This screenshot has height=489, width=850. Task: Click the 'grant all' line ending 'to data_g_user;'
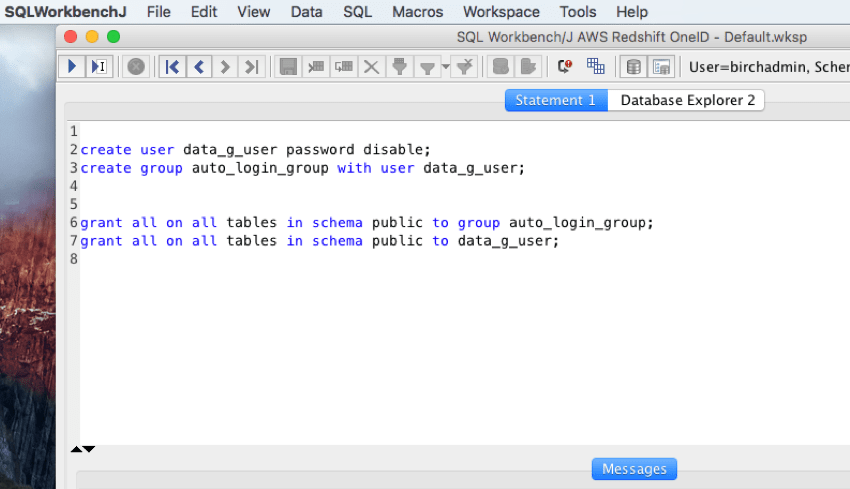[x=319, y=241]
